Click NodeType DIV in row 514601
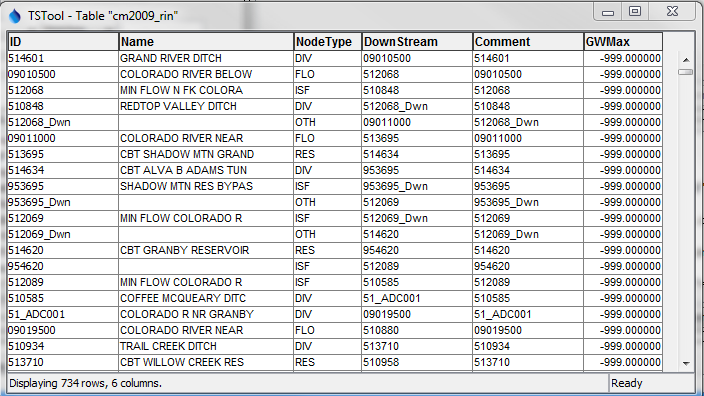Screen dimensions: 704x396 328,58
